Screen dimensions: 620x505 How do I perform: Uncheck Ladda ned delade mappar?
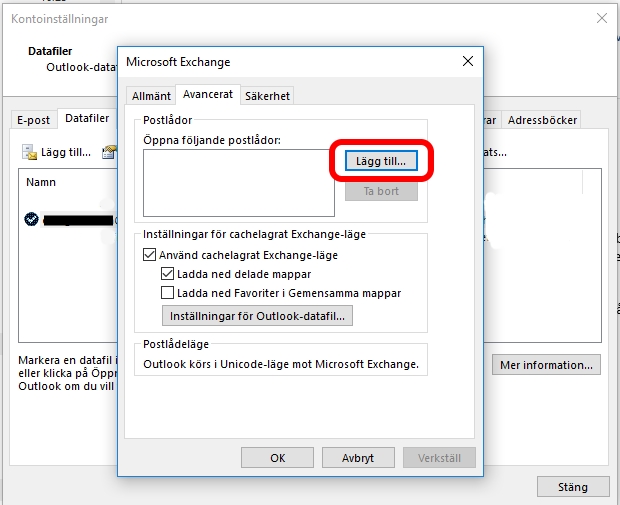167,274
